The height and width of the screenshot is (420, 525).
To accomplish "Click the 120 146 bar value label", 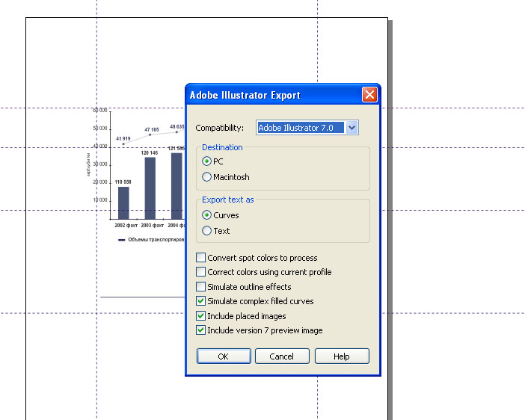I will (150, 153).
